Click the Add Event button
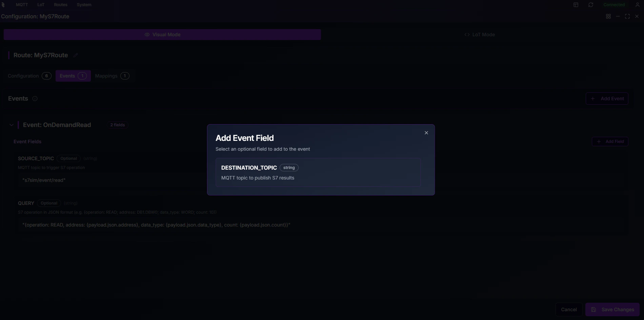 click(x=607, y=99)
